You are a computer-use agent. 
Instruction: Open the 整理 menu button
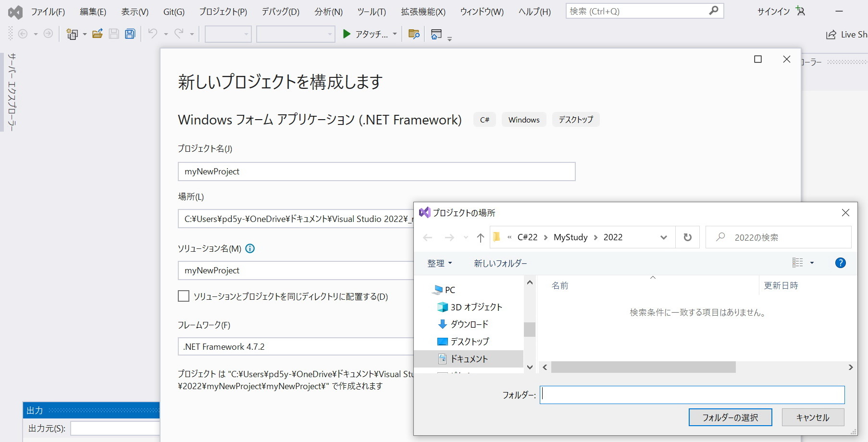(x=440, y=263)
